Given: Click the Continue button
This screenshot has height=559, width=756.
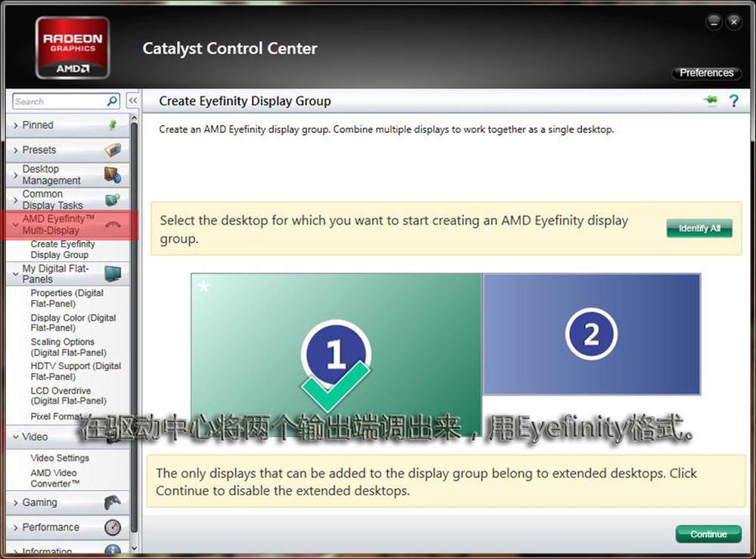Looking at the screenshot, I should click(x=708, y=534).
